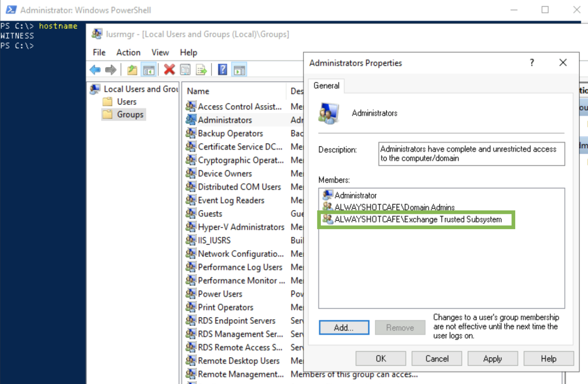Click the help "?" icon in Administrators Properties
Image resolution: width=588 pixels, height=384 pixels.
click(532, 62)
